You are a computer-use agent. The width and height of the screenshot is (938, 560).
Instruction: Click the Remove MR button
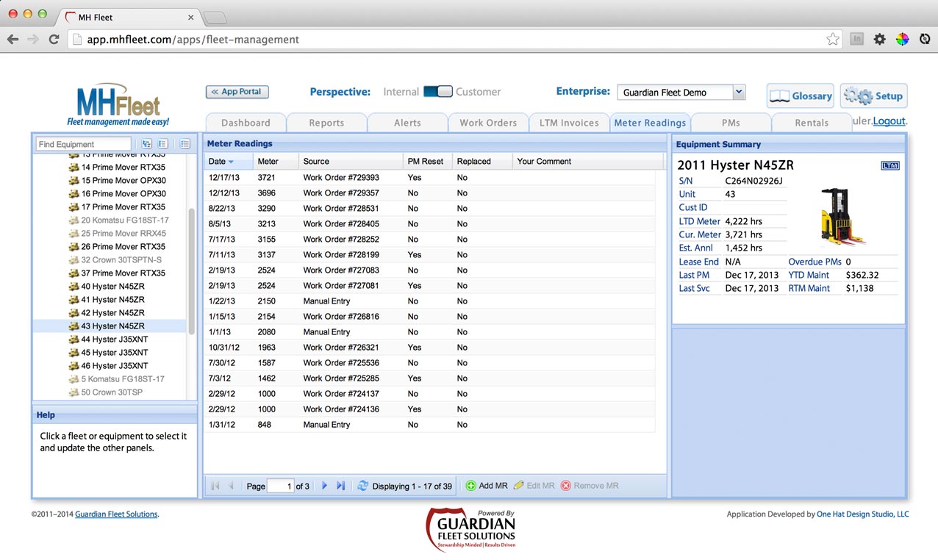pyautogui.click(x=590, y=486)
